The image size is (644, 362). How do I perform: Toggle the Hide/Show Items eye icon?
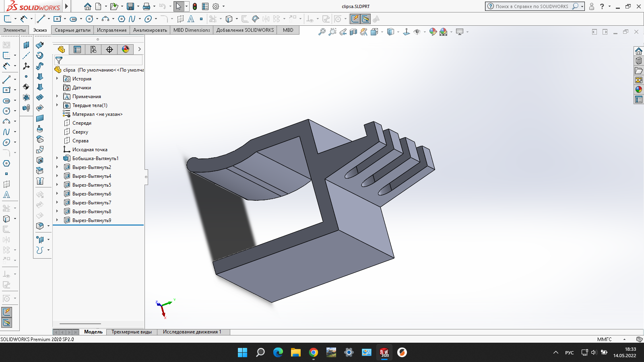[x=418, y=31]
